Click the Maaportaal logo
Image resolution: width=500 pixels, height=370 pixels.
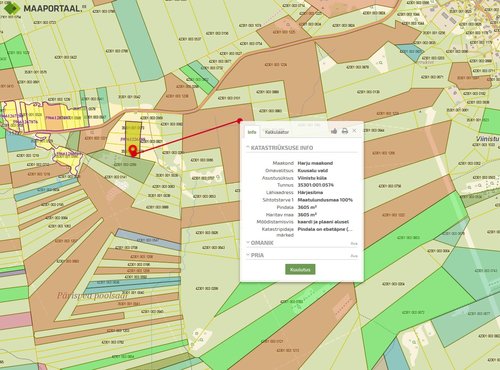coord(44,8)
